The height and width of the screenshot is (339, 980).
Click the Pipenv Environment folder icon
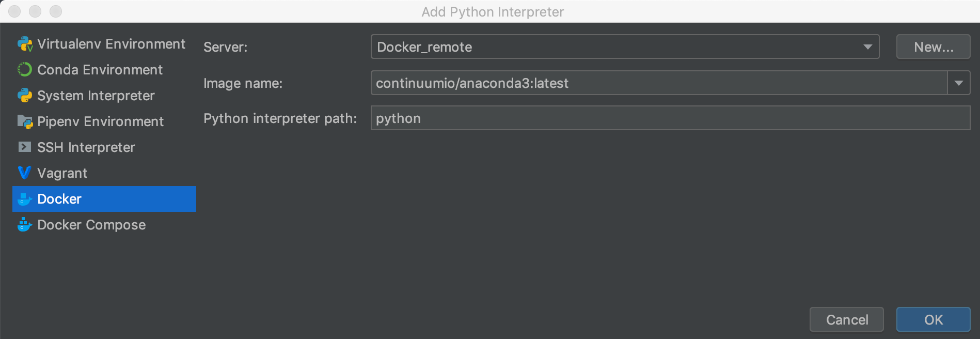click(x=25, y=121)
